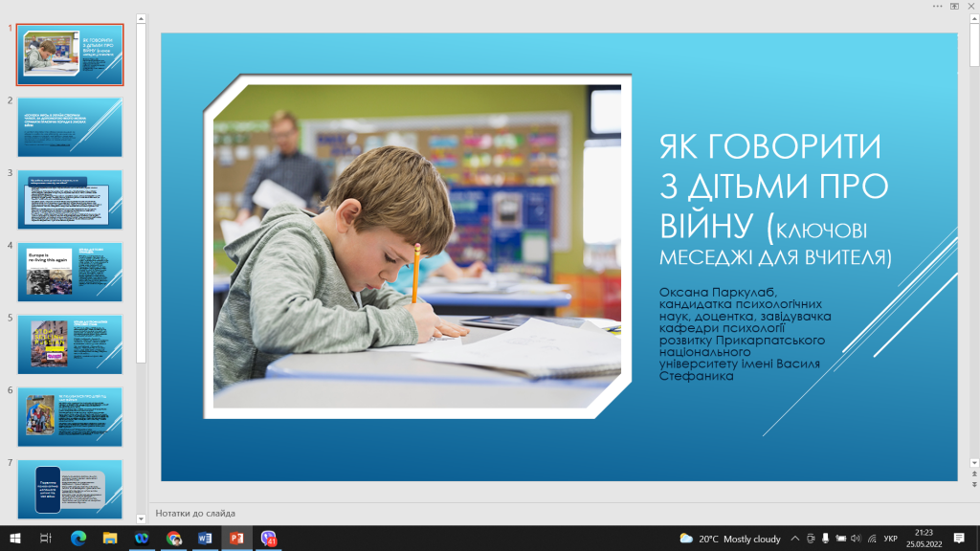Switch to the Word document in taskbar
Screen dimensions: 980x551
pyautogui.click(x=204, y=539)
